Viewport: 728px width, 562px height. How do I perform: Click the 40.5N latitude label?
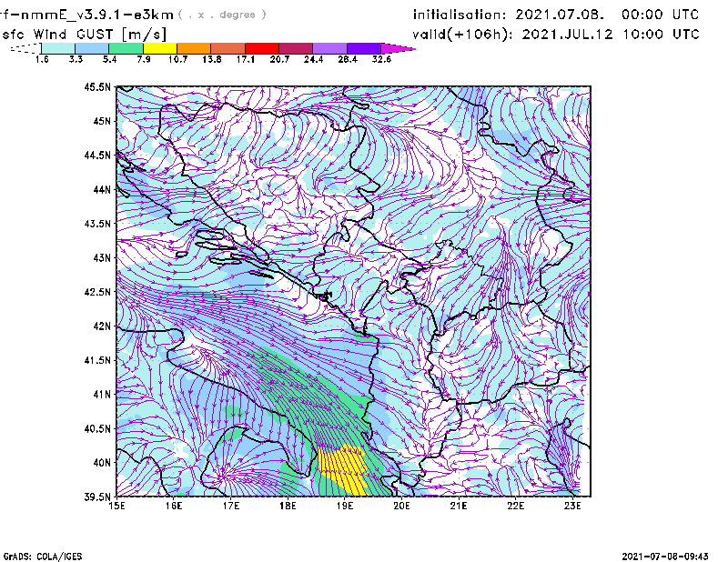point(97,428)
